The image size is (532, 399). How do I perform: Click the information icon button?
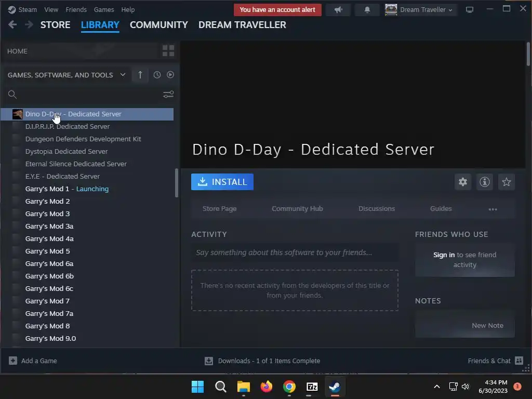[x=485, y=182]
